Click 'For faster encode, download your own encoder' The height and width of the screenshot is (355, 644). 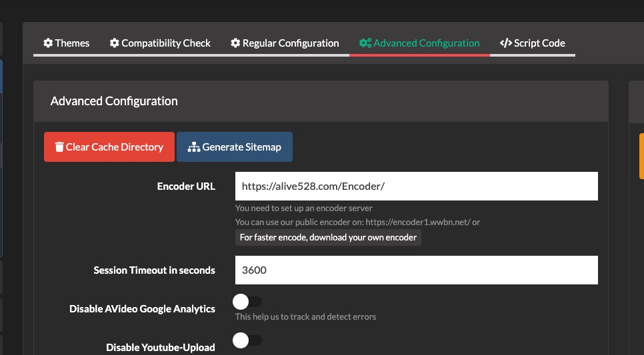pyautogui.click(x=328, y=238)
